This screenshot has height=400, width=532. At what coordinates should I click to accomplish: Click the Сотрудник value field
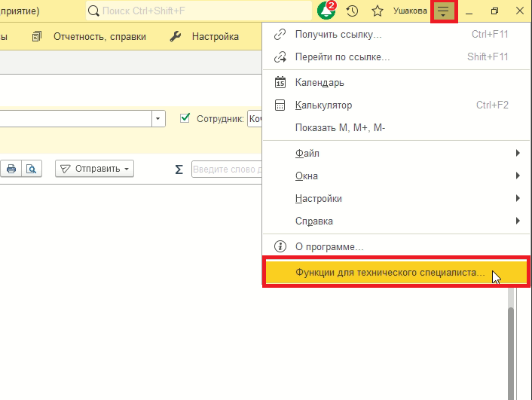click(x=255, y=118)
